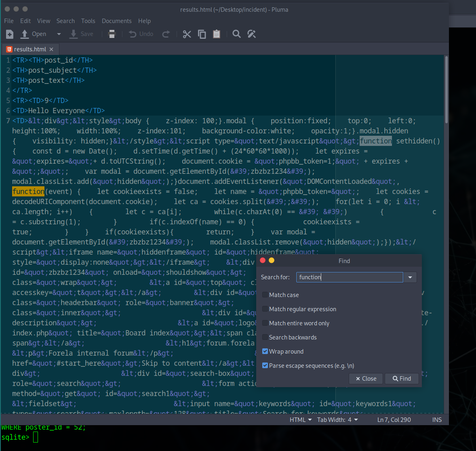
Task: Click the Open file upload-arrow icon
Action: click(24, 34)
